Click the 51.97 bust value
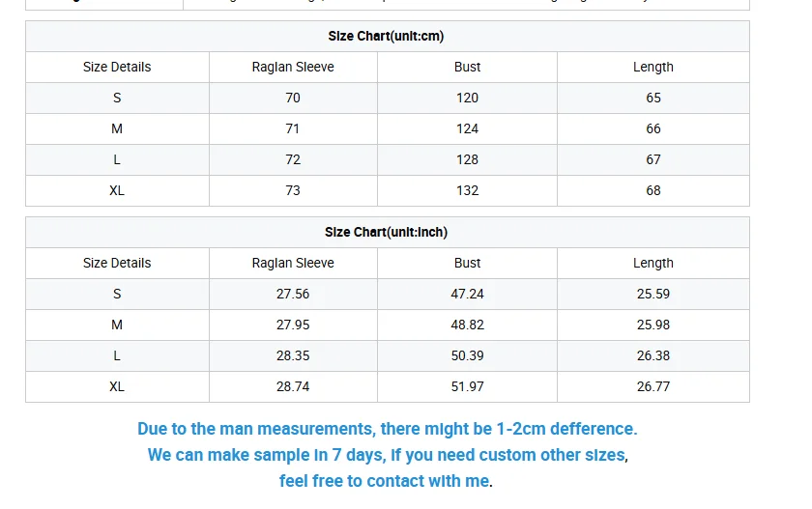Viewport: 812px width, 509px height. pyautogui.click(x=467, y=387)
